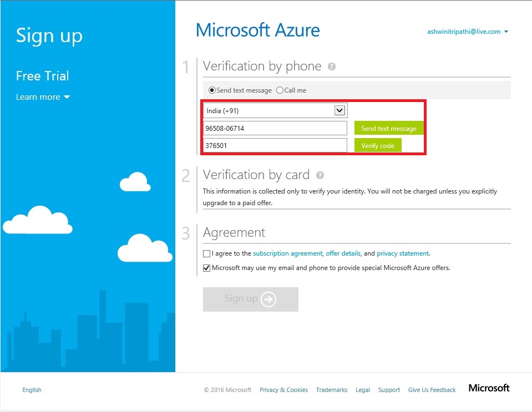Select the Send text message radio button
Screen dimensions: 532x412
click(x=213, y=90)
